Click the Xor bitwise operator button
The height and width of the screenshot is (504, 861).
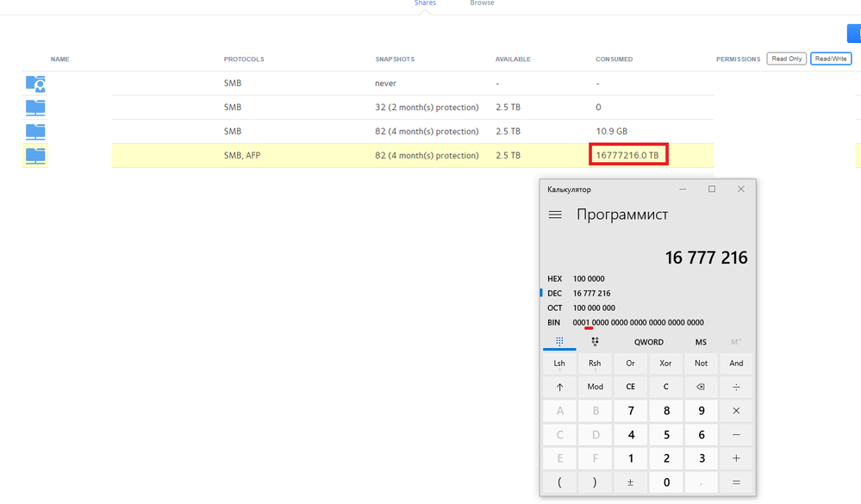coord(665,364)
